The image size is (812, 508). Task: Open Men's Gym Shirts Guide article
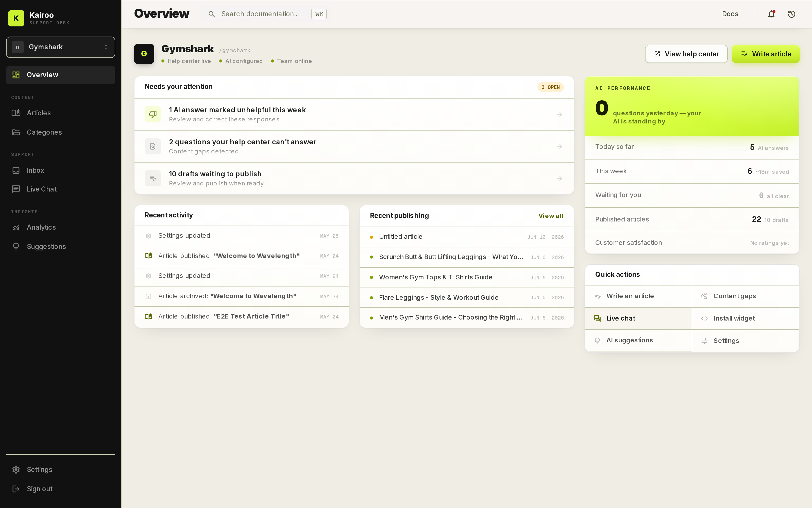click(x=467, y=317)
